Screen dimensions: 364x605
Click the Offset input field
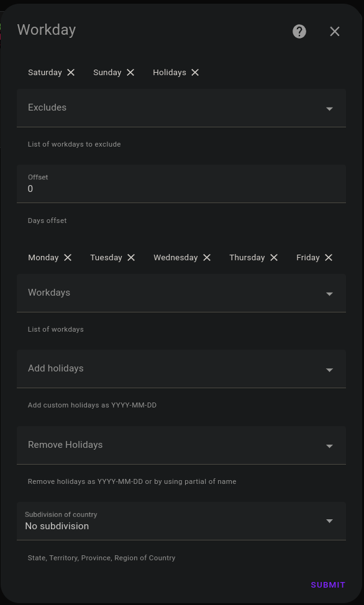click(x=181, y=189)
